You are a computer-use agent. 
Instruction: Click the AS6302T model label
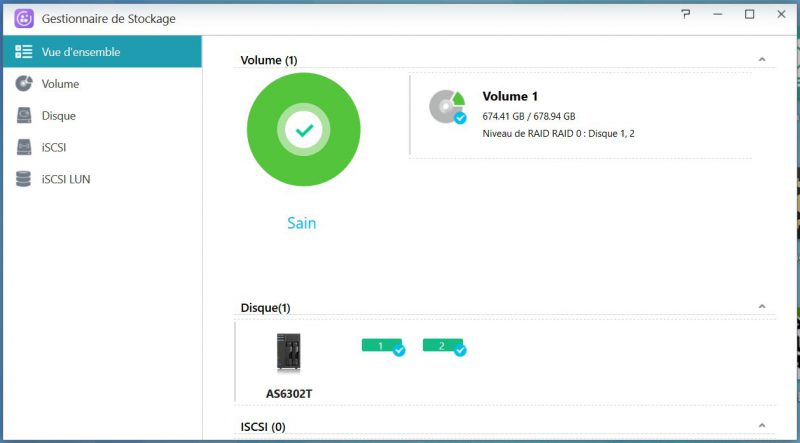[x=289, y=394]
